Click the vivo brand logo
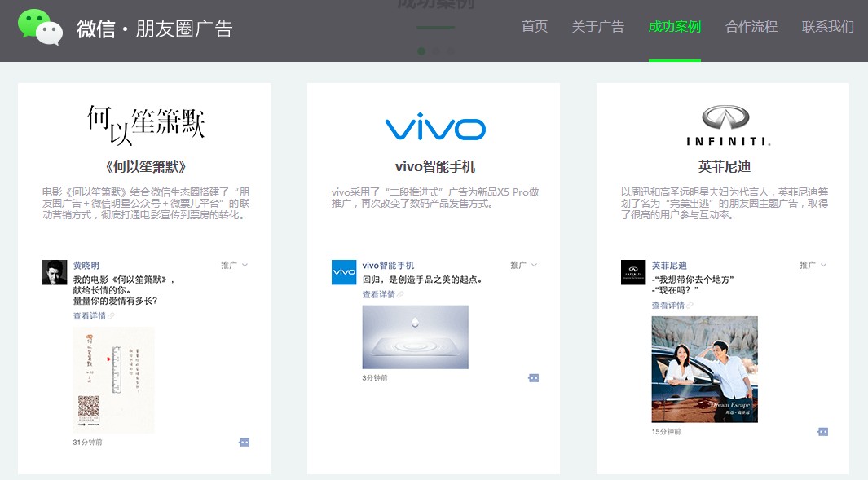This screenshot has height=480, width=868. pos(434,127)
